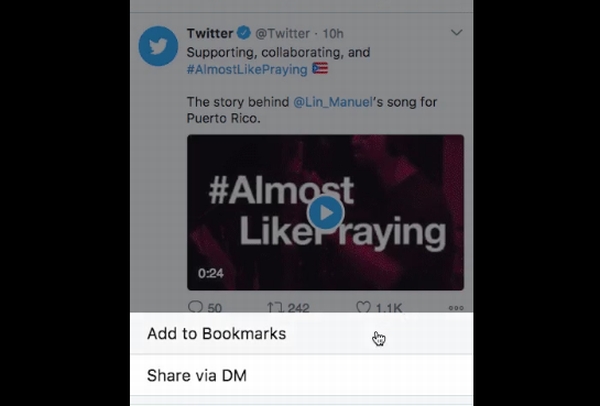This screenshot has width=600, height=406.
Task: Click the blue verified badge
Action: 244,33
